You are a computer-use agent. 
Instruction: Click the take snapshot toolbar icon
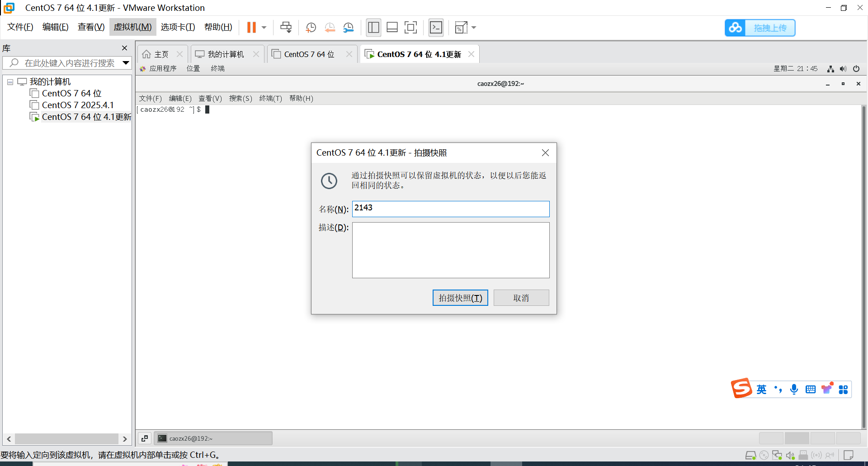(x=311, y=28)
